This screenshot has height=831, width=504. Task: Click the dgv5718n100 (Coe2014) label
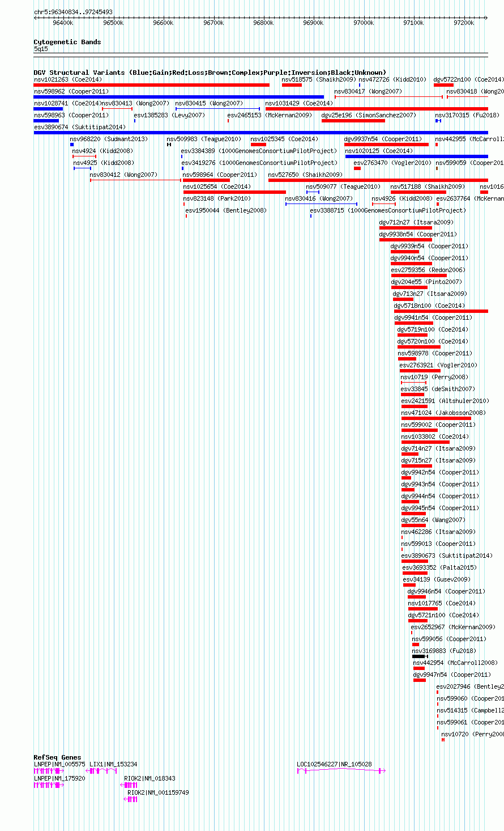click(429, 306)
